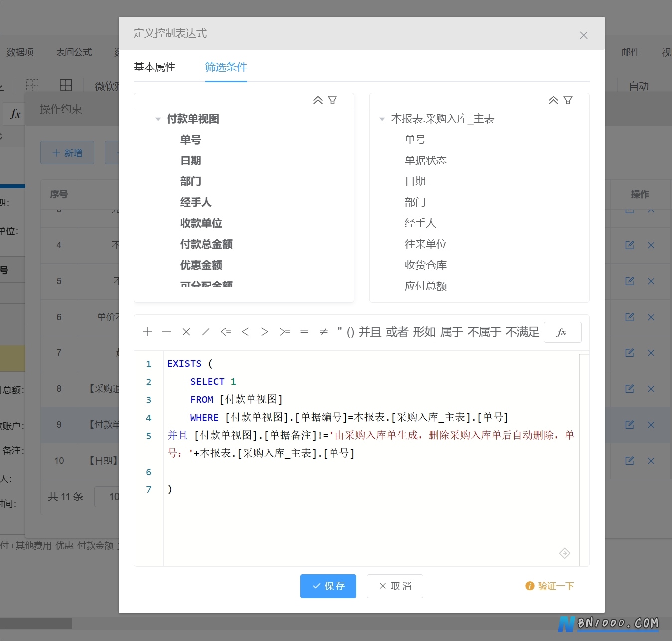Insert the minus operator
Image resolution: width=672 pixels, height=641 pixels.
pos(167,332)
